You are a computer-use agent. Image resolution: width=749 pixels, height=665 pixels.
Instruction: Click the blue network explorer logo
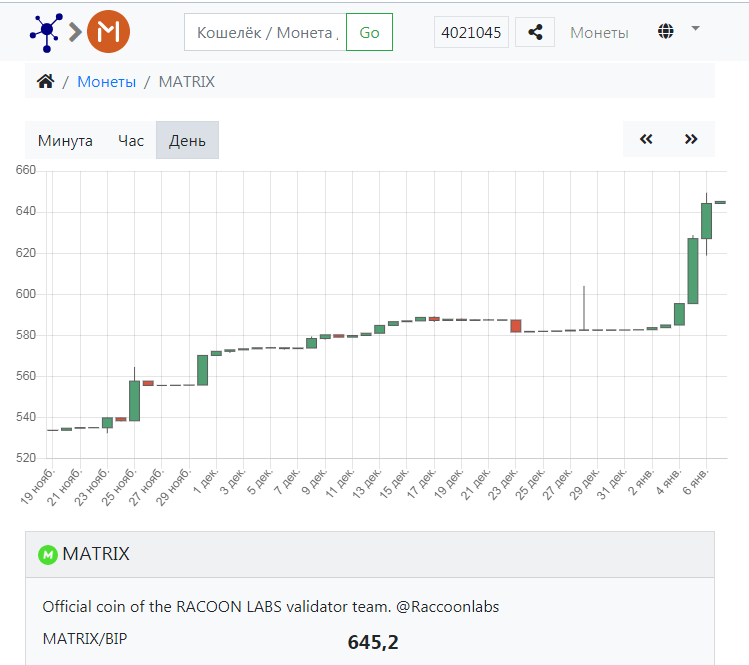(46, 32)
